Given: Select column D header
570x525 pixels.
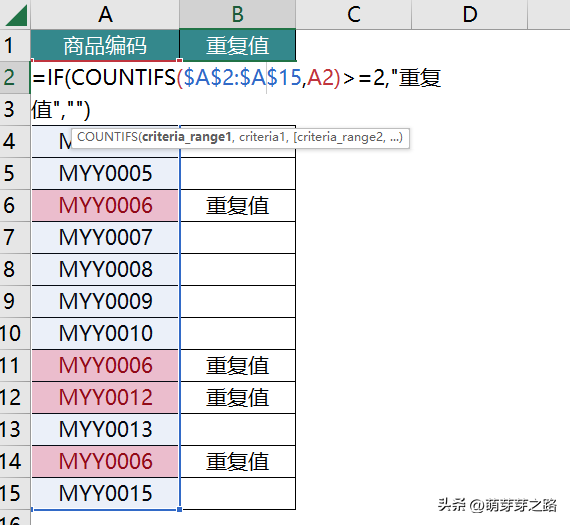Looking at the screenshot, I should 470,15.
